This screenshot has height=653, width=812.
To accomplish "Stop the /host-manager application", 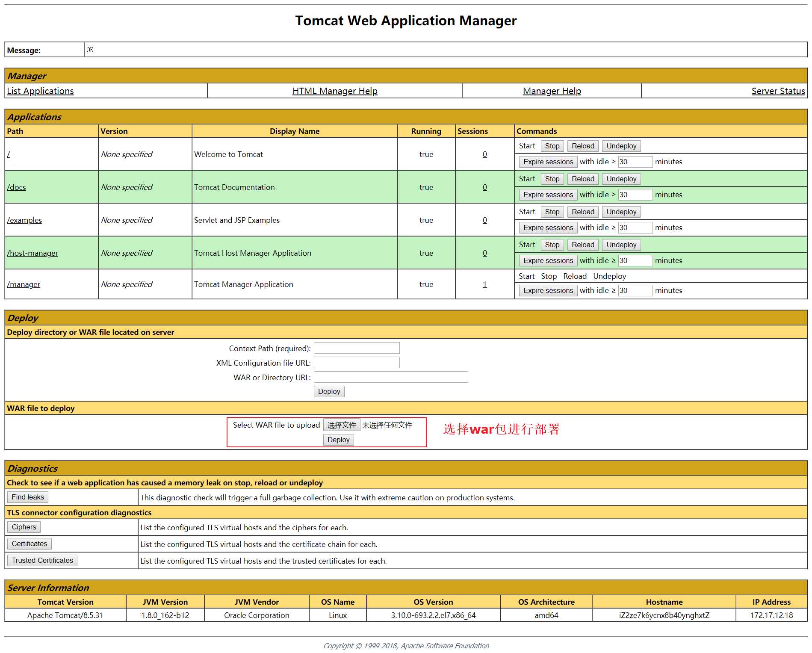I will click(552, 245).
